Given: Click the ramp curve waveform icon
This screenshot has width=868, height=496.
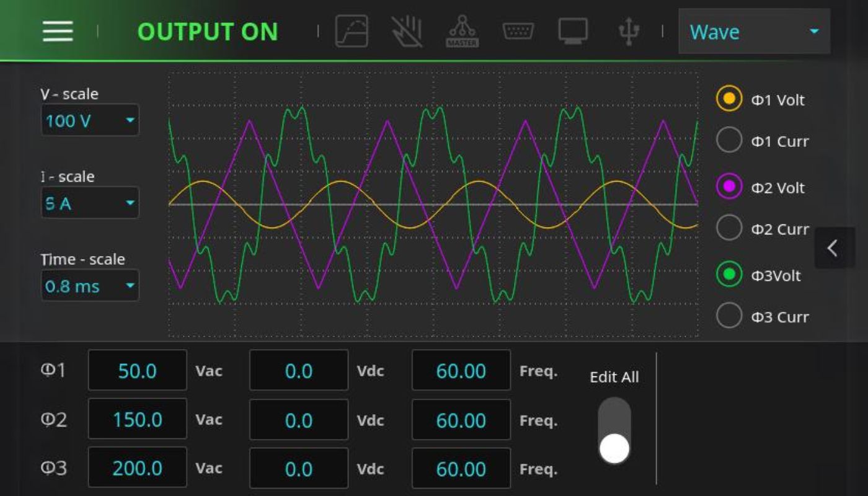Looking at the screenshot, I should point(352,31).
